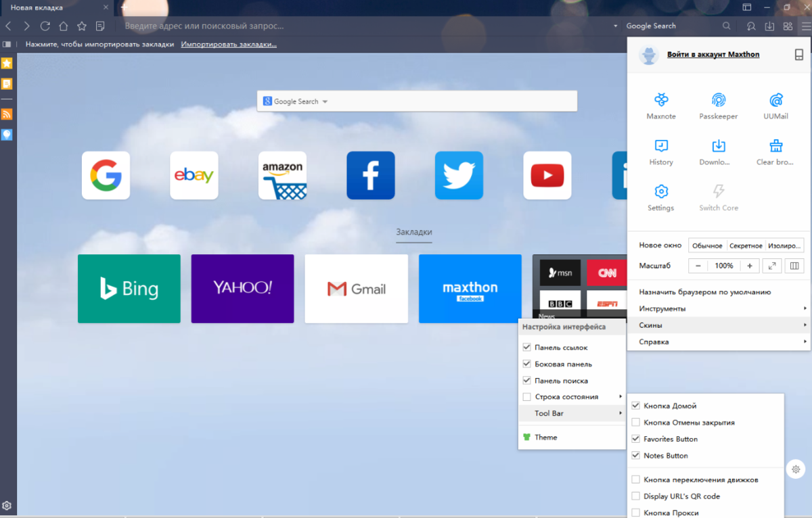Screen dimensions: 812x518
Task: Click the favorites star in the toolbar
Action: coord(82,26)
